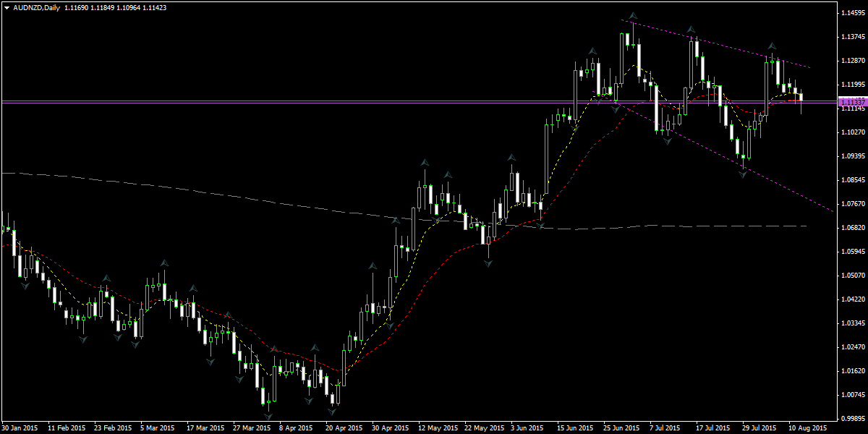Viewport: 868px width, 434px height.
Task: Click price scale label 0.99895
Action: tap(854, 419)
